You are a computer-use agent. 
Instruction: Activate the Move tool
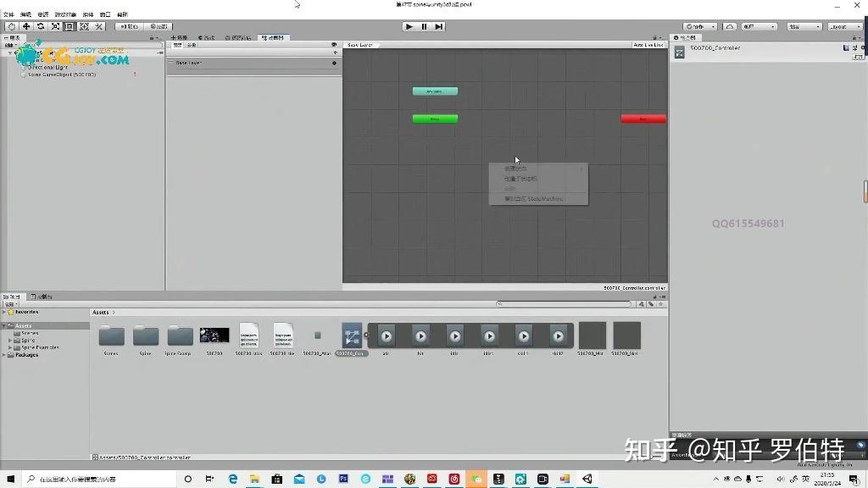click(x=25, y=26)
